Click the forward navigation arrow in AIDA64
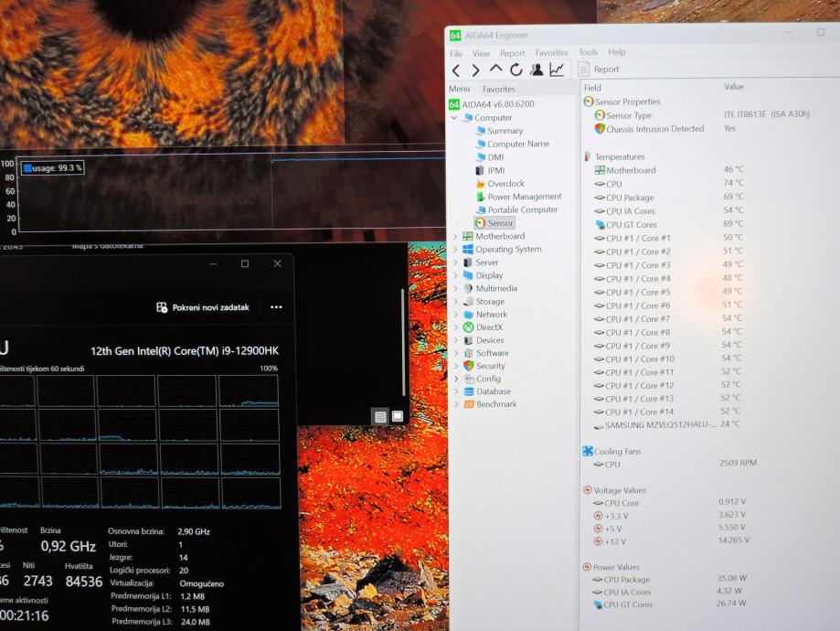 [475, 70]
